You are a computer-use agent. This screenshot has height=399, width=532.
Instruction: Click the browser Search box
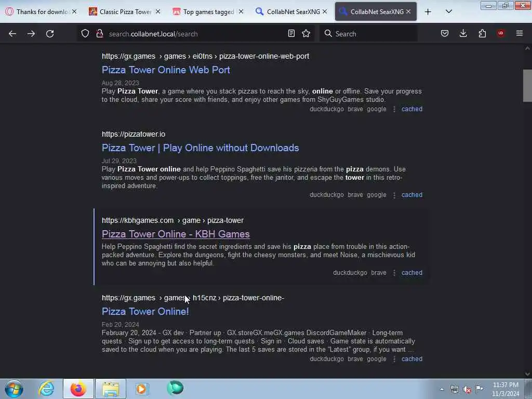pyautogui.click(x=368, y=34)
